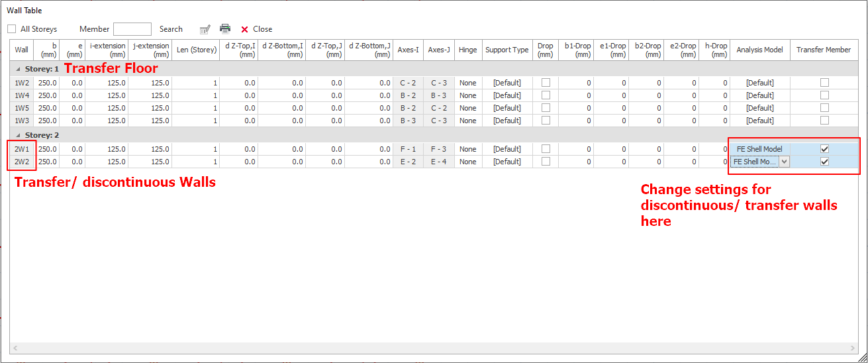Uncheck Transfer Member for wall 2W1

[x=824, y=149]
